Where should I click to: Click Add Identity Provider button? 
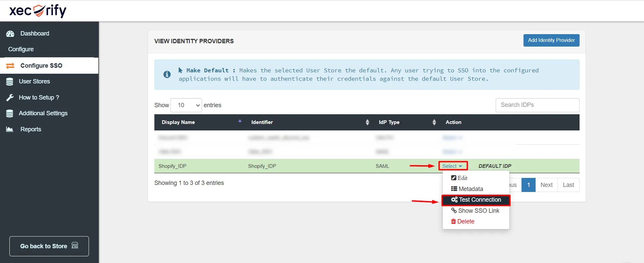[551, 40]
